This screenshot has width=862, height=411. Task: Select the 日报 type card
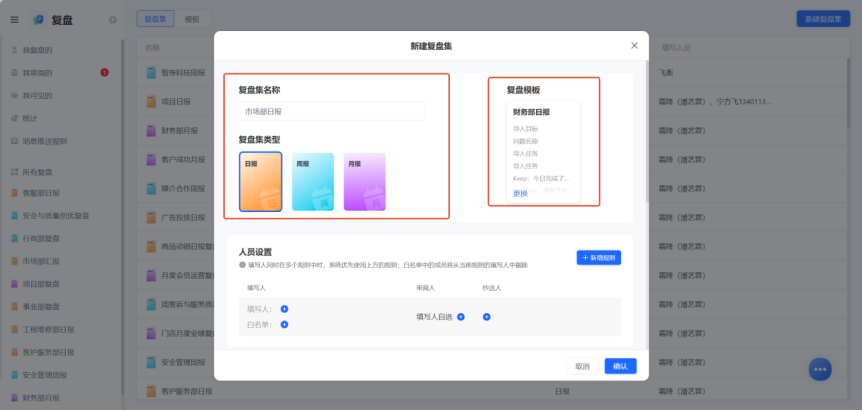point(261,182)
